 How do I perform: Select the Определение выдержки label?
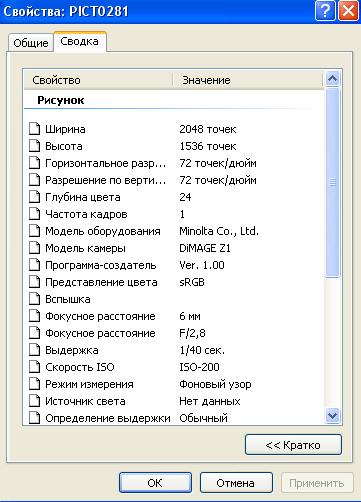[108, 418]
